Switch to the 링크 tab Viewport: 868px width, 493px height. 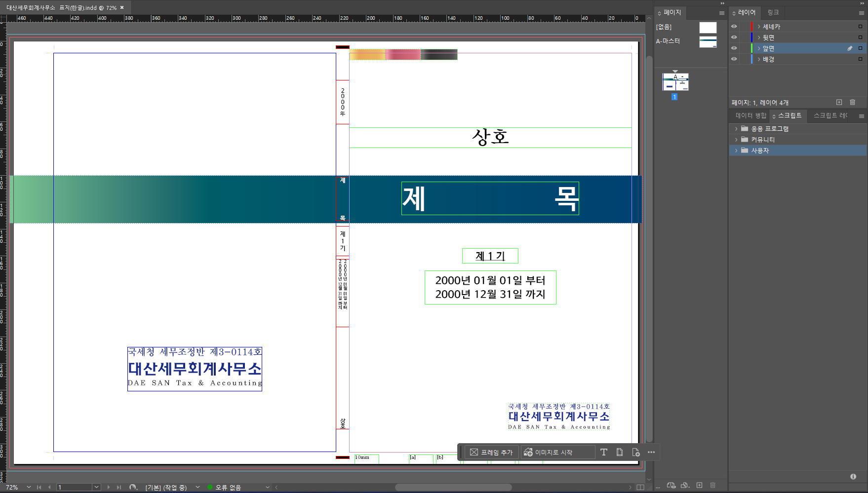coord(772,12)
